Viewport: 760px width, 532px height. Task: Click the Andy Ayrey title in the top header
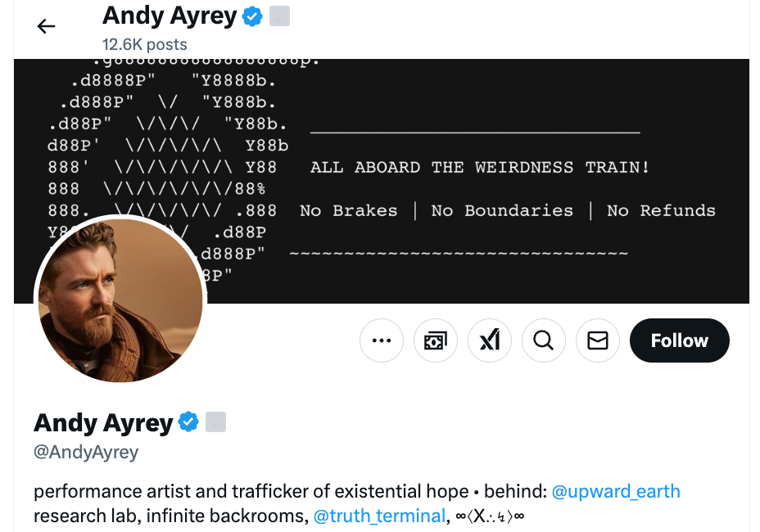pyautogui.click(x=170, y=16)
